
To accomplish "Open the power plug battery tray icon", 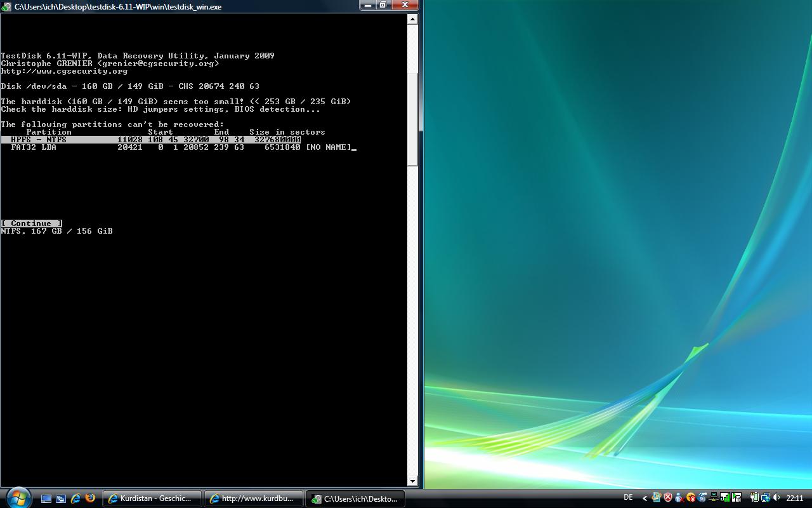I will 754,497.
